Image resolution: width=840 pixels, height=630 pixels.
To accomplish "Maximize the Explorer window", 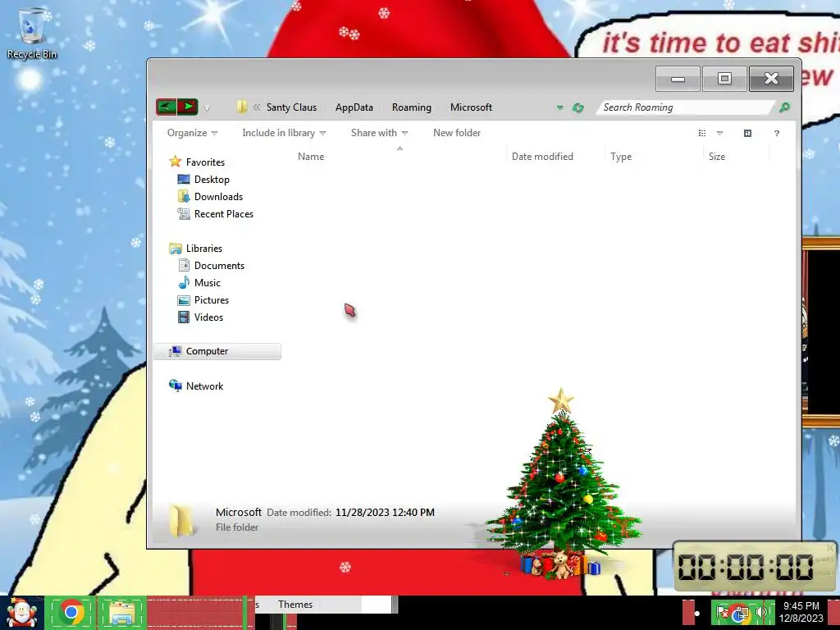I will point(724,79).
